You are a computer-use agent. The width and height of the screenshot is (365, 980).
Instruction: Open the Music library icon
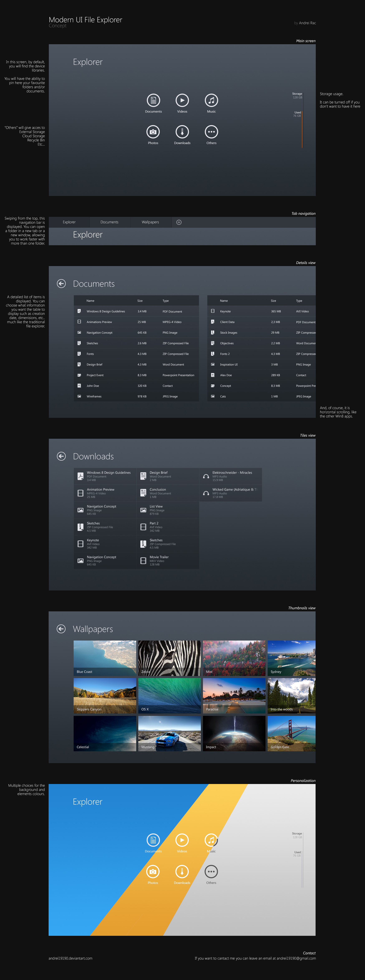click(x=211, y=101)
